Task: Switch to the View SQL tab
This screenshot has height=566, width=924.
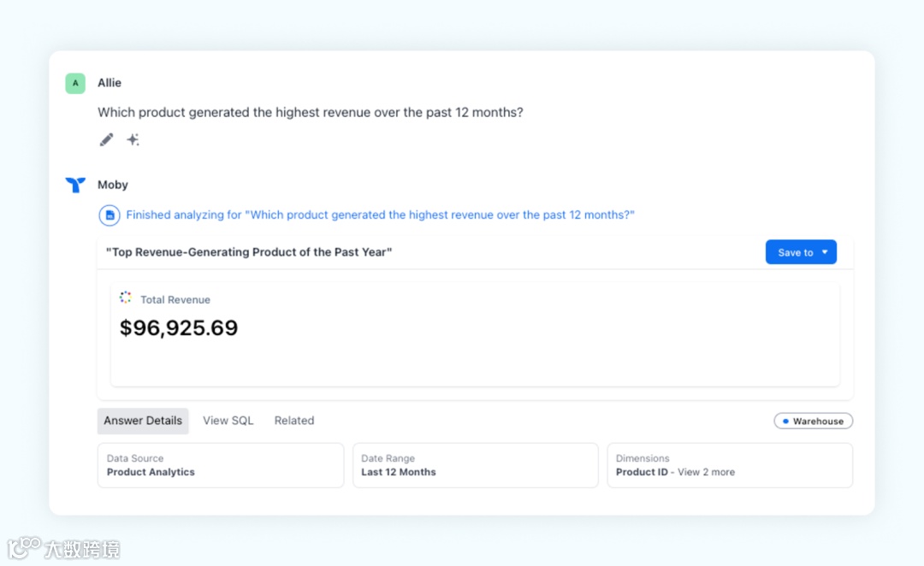Action: 228,421
